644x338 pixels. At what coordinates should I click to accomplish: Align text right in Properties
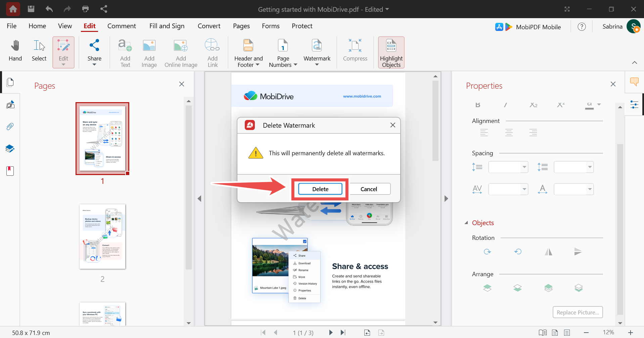click(x=533, y=132)
